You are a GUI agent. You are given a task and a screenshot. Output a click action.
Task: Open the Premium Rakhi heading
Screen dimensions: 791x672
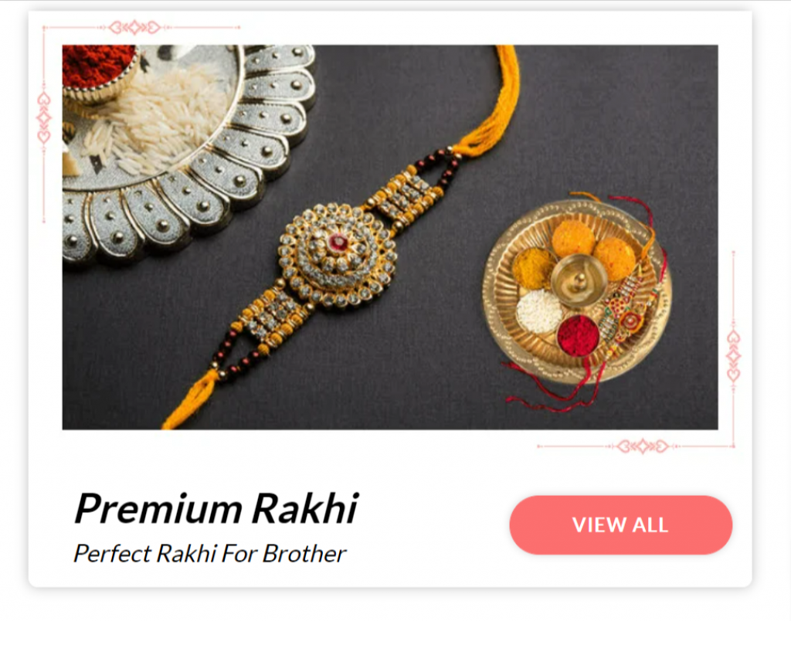point(216,508)
